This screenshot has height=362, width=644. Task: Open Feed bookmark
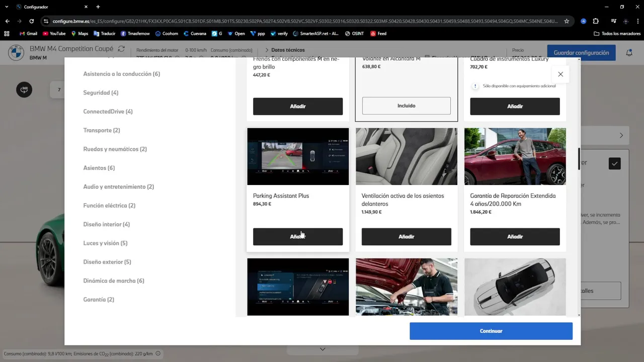click(x=379, y=34)
